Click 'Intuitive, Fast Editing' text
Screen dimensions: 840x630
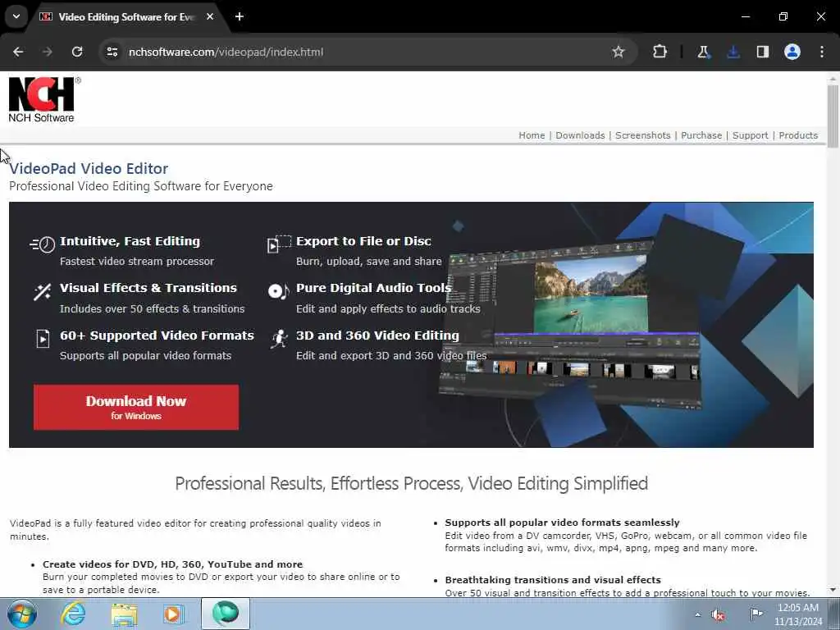click(130, 241)
